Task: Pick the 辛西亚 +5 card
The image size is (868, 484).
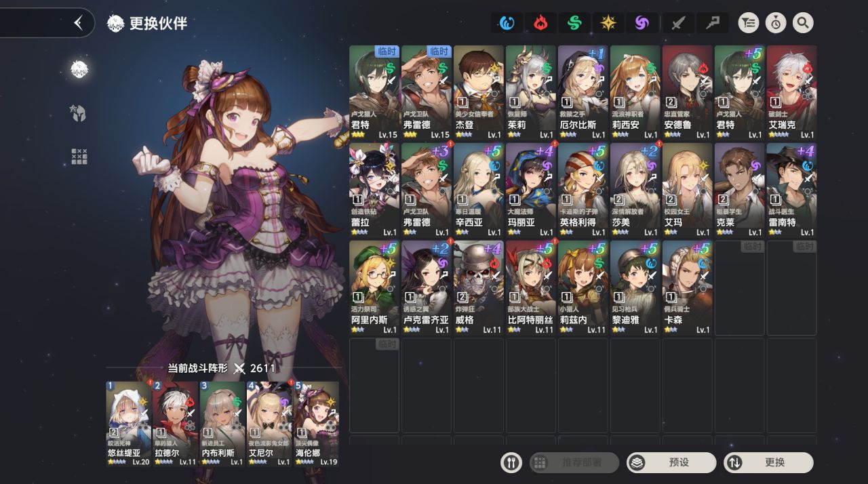Action: click(479, 190)
